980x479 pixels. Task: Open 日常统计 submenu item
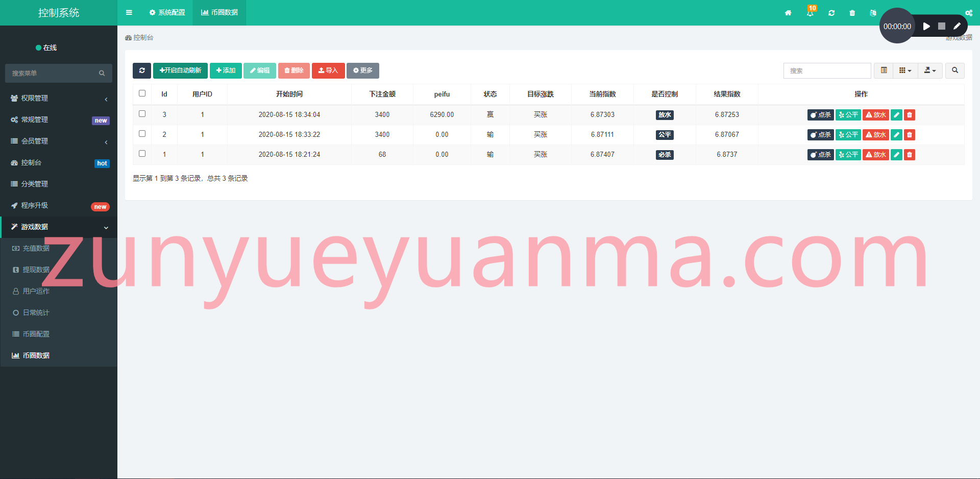coord(59,313)
